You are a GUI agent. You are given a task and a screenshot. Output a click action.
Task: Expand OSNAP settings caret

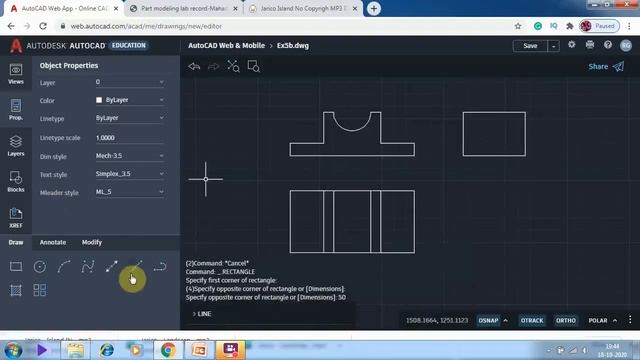click(506, 320)
